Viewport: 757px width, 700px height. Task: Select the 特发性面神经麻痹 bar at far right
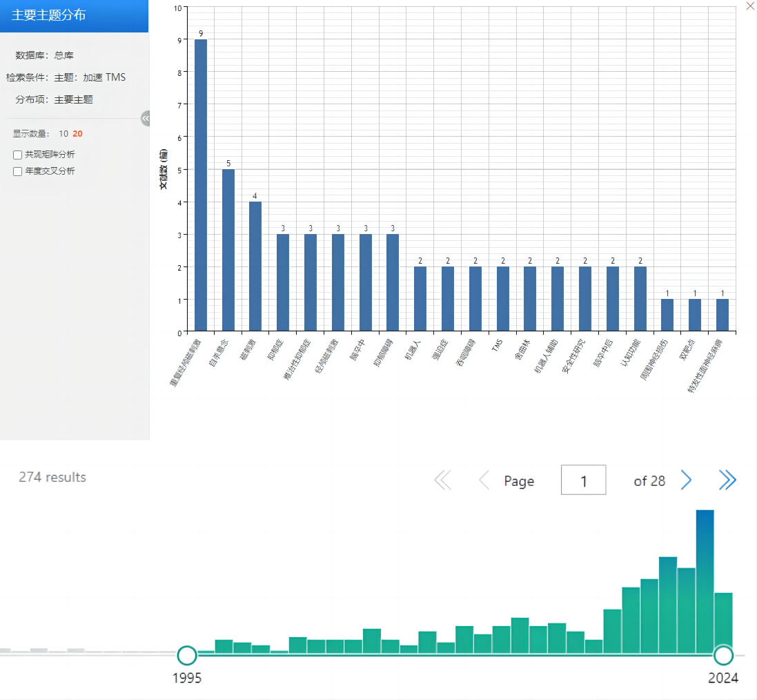(x=722, y=315)
